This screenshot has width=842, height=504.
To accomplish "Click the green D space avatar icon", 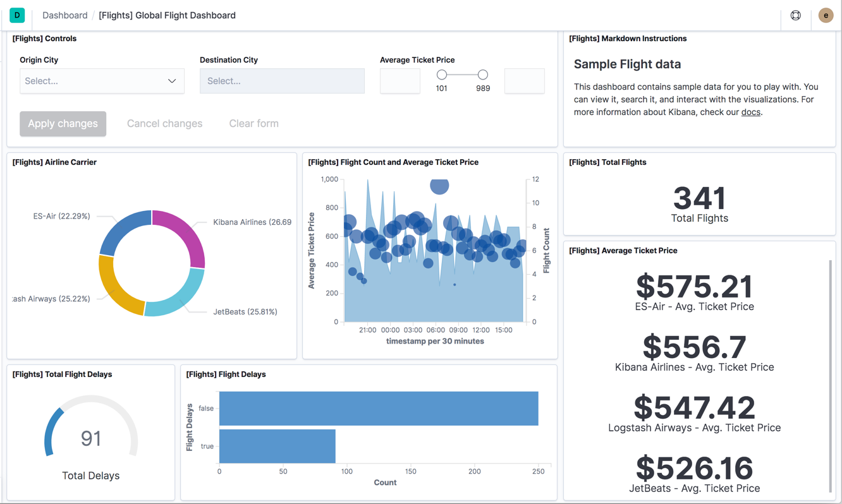I will tap(17, 15).
